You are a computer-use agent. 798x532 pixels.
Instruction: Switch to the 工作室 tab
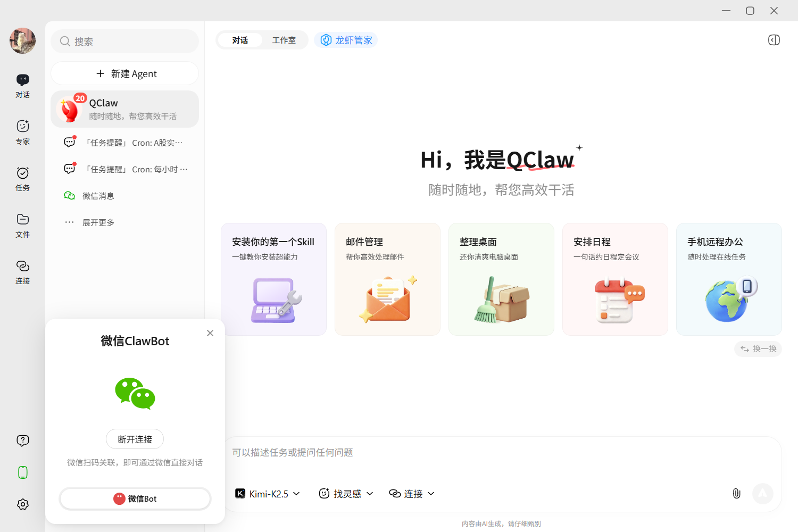pyautogui.click(x=284, y=40)
